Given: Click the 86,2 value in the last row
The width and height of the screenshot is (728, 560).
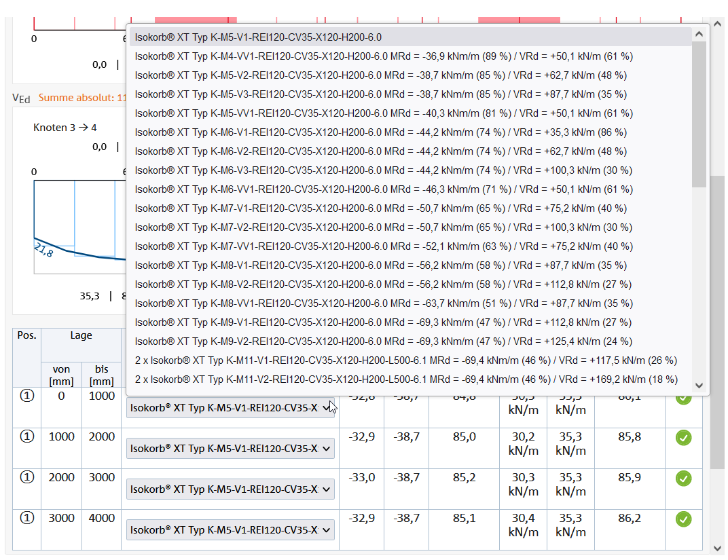Looking at the screenshot, I should (630, 518).
